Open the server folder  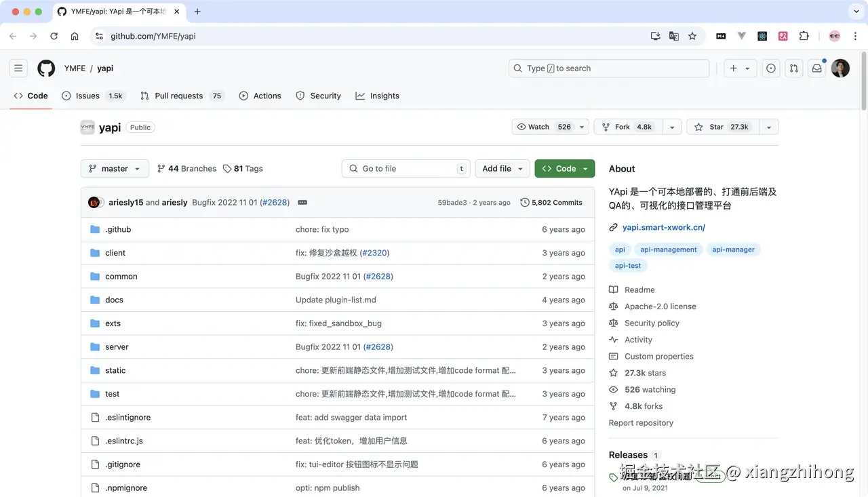pos(117,347)
